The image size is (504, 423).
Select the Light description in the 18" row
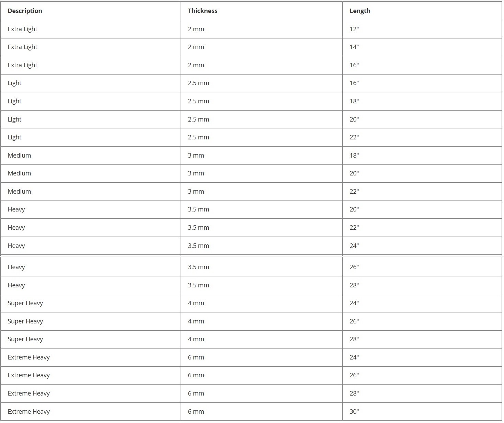[x=14, y=101]
